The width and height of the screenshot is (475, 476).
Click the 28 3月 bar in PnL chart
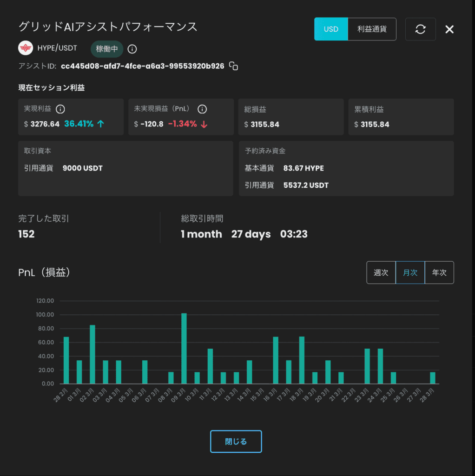pos(433,378)
